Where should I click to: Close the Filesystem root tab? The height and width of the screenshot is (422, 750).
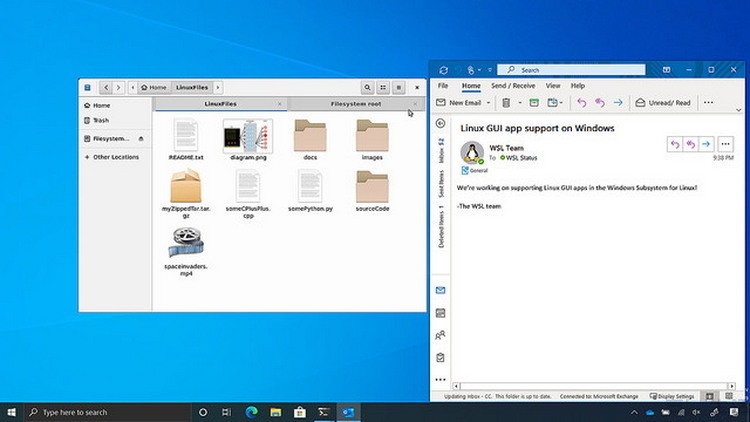coord(415,104)
